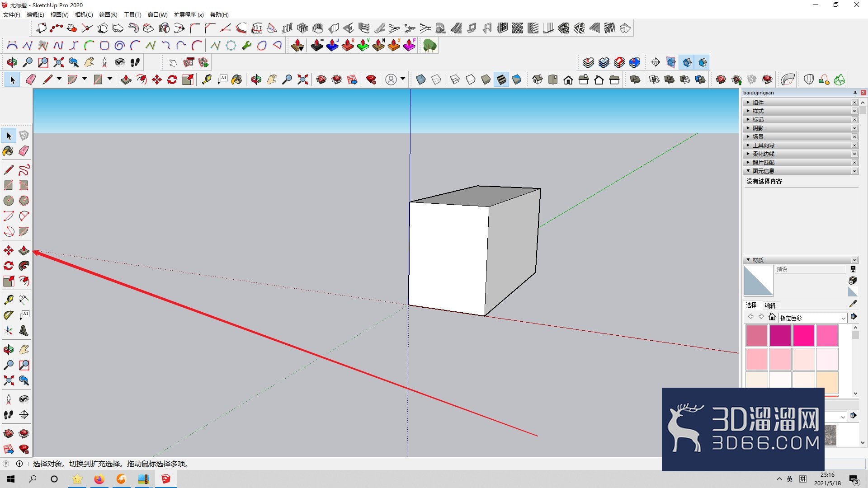Toggle shaded with textures style button
Screen dimensions: 868x488
pos(501,80)
